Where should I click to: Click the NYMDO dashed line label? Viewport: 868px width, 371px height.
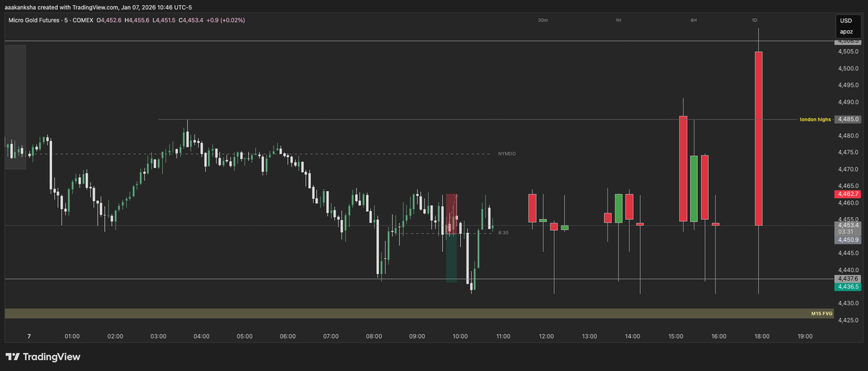(x=506, y=154)
